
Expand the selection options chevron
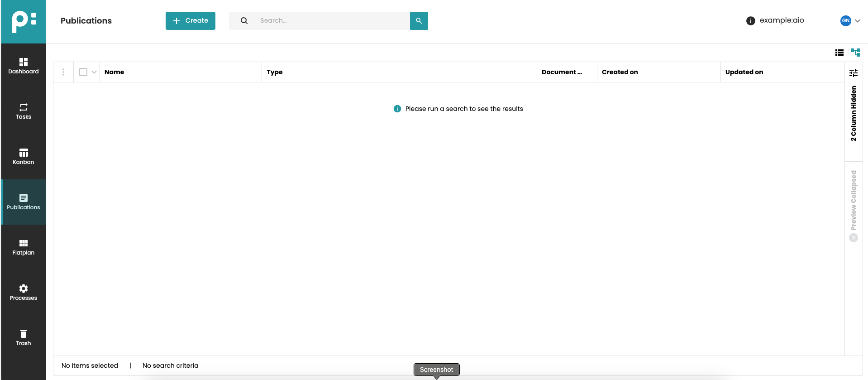[94, 72]
